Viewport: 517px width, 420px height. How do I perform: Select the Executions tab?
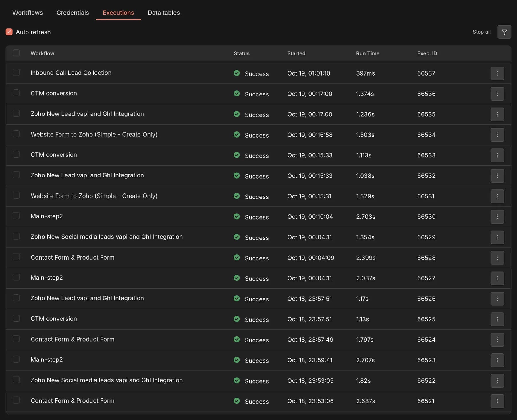(118, 13)
